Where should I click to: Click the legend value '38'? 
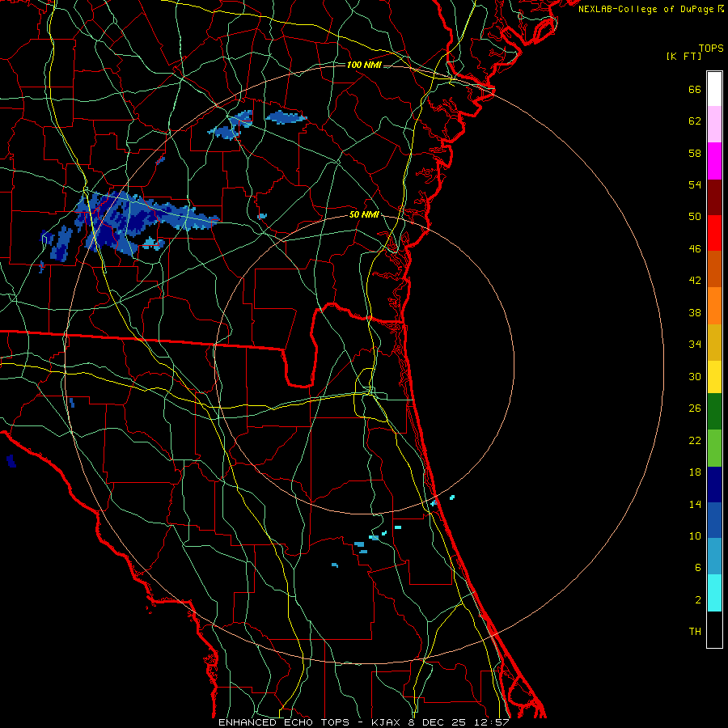click(x=695, y=313)
